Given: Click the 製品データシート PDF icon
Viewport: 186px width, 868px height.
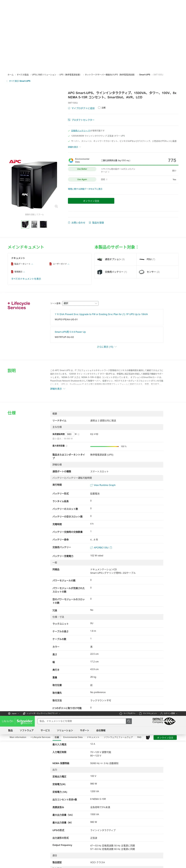Looking at the screenshot, I should (x=12, y=264).
